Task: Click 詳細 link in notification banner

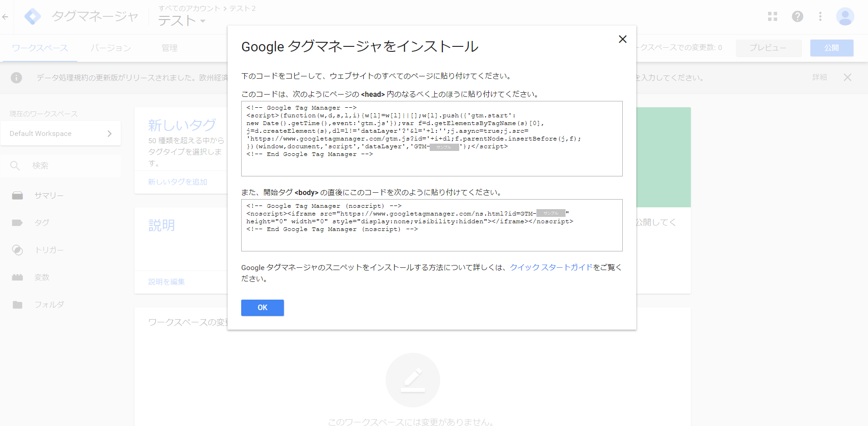Action: 820,77
